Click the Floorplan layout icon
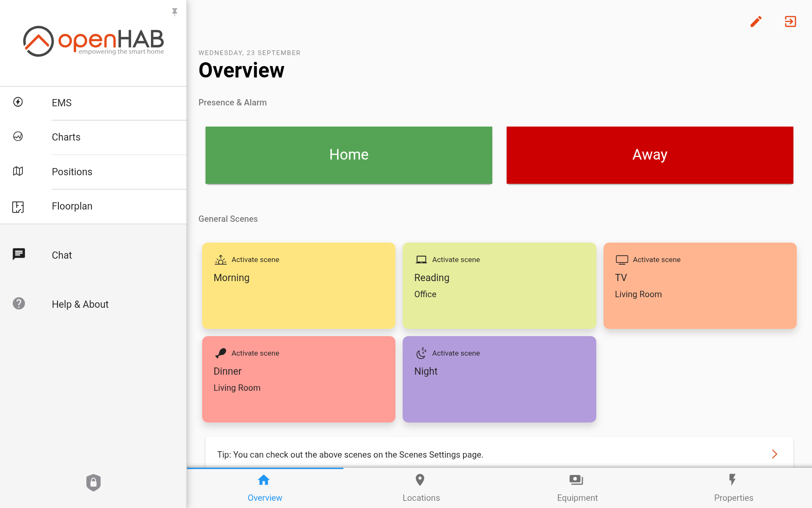The width and height of the screenshot is (812, 508). coord(18,207)
